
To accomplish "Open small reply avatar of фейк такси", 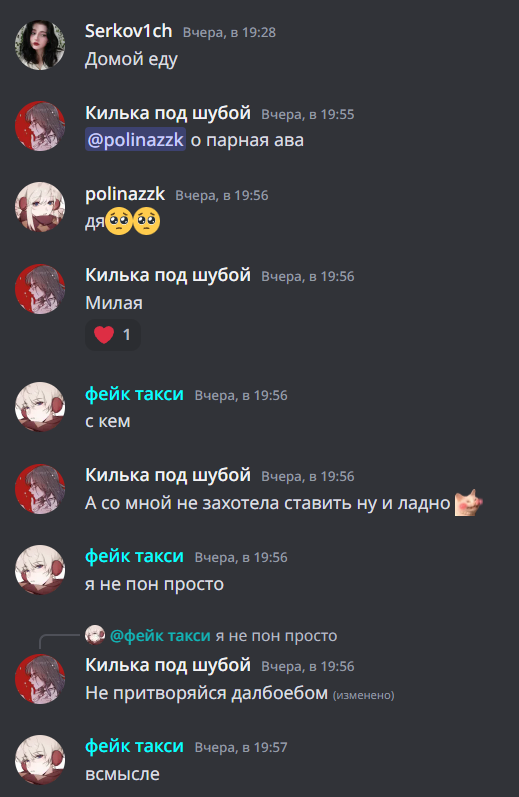I will [95, 635].
